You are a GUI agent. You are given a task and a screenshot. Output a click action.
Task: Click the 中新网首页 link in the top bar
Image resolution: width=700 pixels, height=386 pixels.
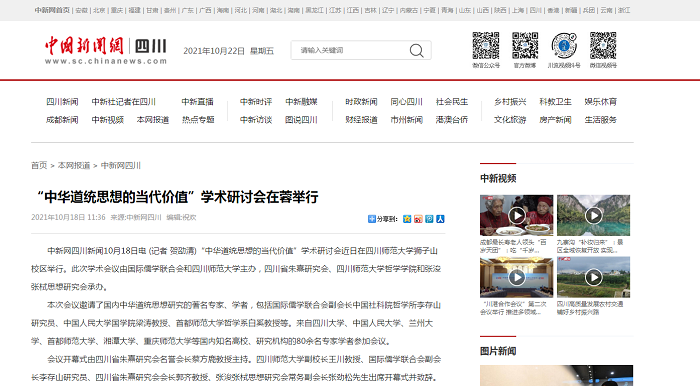coord(52,10)
